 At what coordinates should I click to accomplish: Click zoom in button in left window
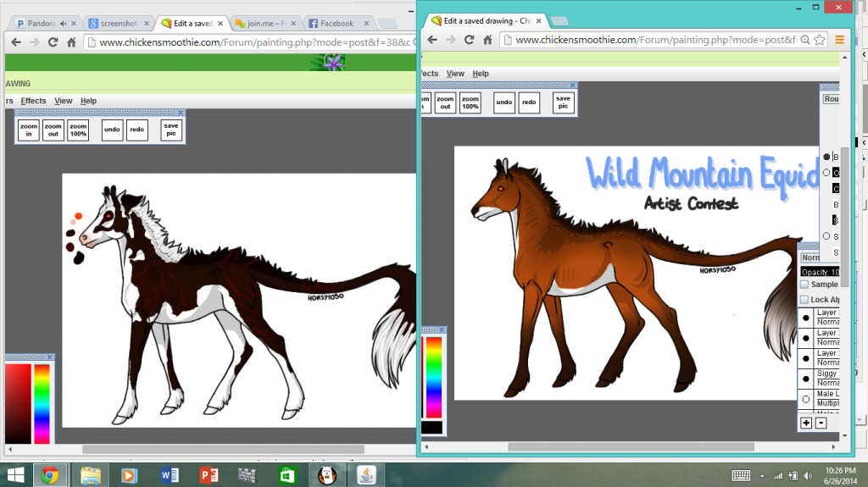(29, 130)
